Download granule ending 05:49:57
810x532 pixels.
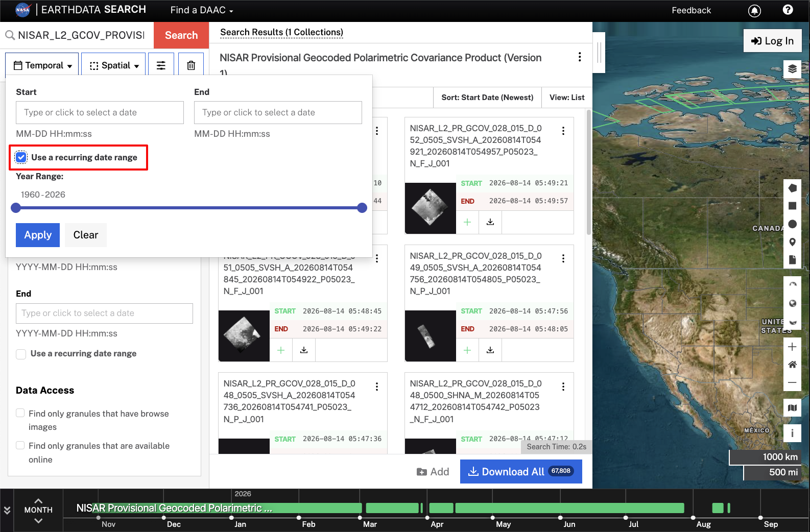(x=490, y=222)
